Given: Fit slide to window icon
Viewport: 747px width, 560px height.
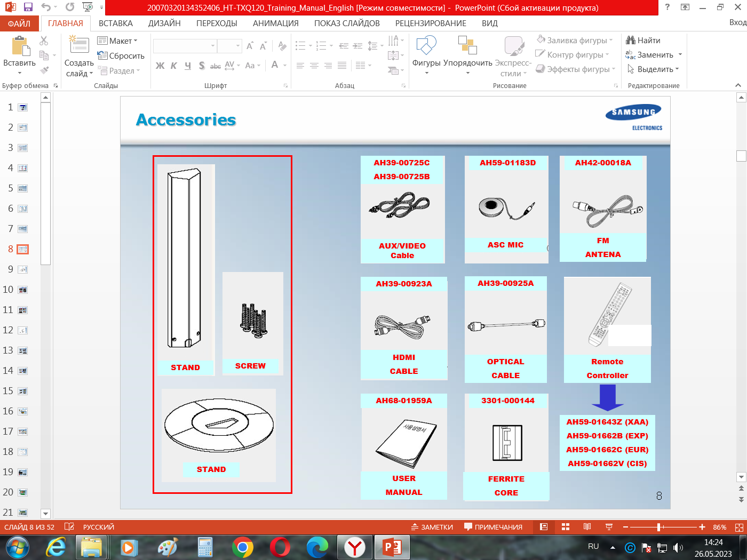Looking at the screenshot, I should coord(739,527).
